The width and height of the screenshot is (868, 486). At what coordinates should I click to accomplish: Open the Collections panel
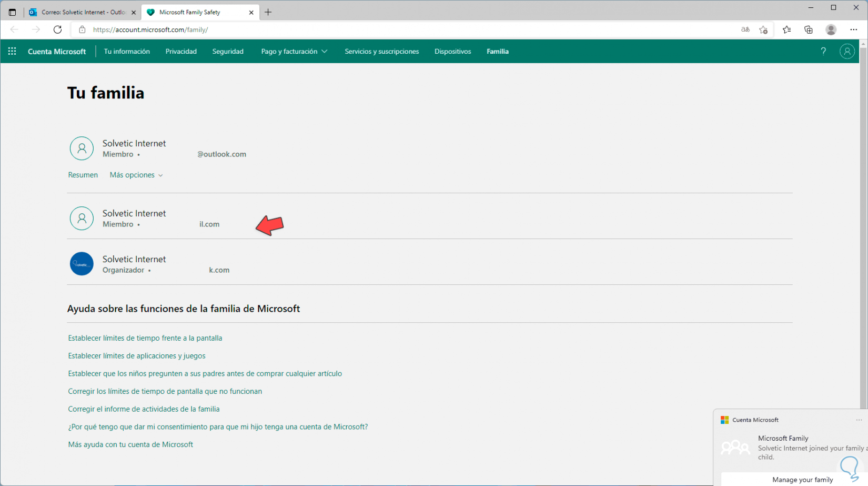[x=809, y=29]
